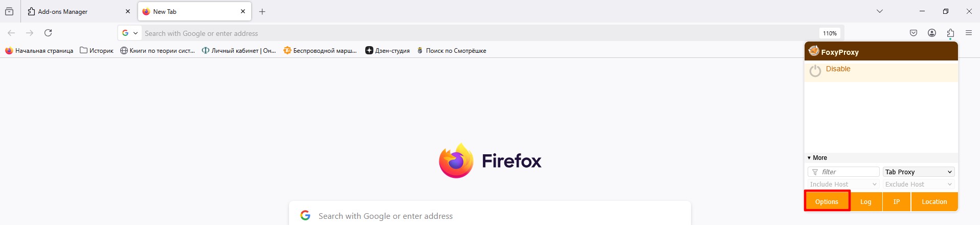Open the Дзен-студия bookmark
This screenshot has width=980, height=225.
pos(387,50)
